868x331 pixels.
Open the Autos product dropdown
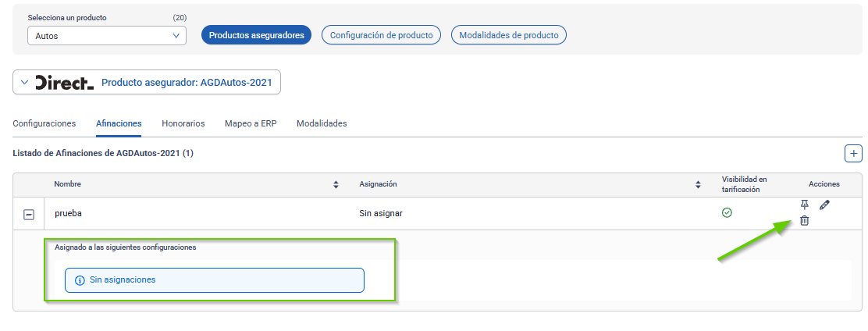tap(107, 35)
